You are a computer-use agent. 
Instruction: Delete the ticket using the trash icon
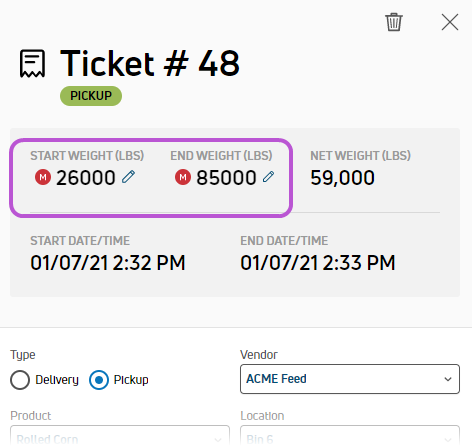(x=394, y=22)
